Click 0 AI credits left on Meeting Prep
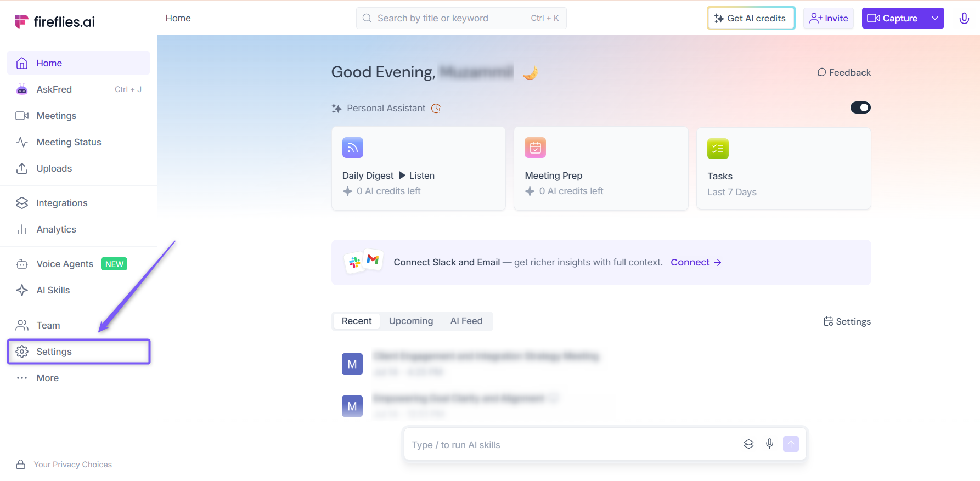 click(565, 191)
